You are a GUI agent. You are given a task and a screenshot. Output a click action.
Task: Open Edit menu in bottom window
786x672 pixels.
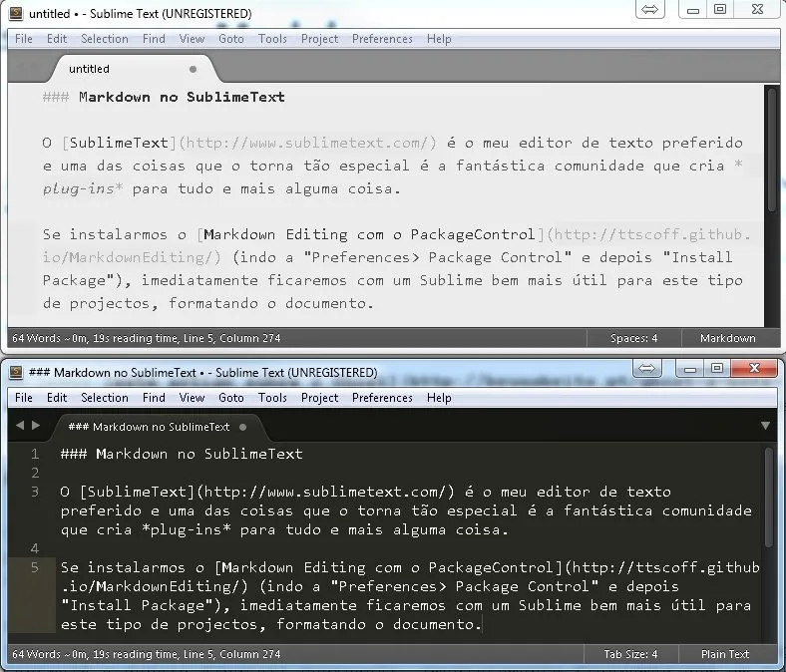click(x=57, y=398)
